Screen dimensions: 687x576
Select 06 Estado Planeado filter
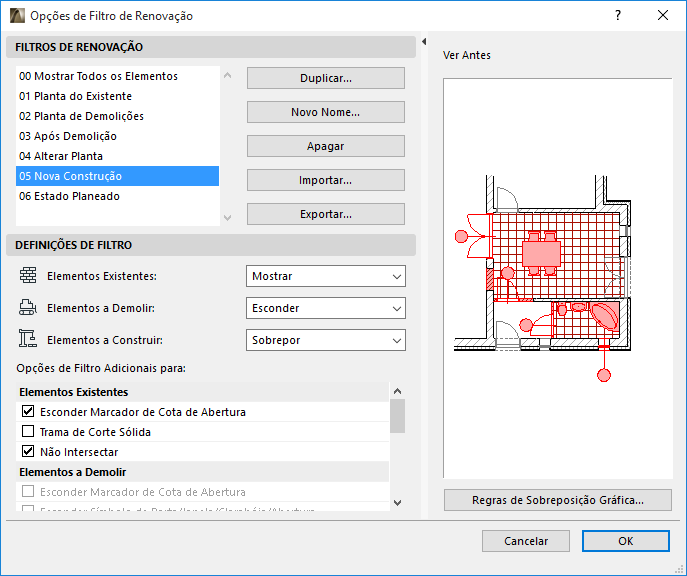(117, 196)
